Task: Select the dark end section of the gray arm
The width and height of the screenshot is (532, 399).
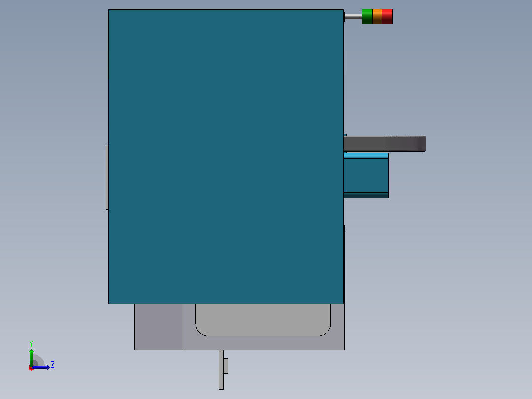Action: [405, 144]
